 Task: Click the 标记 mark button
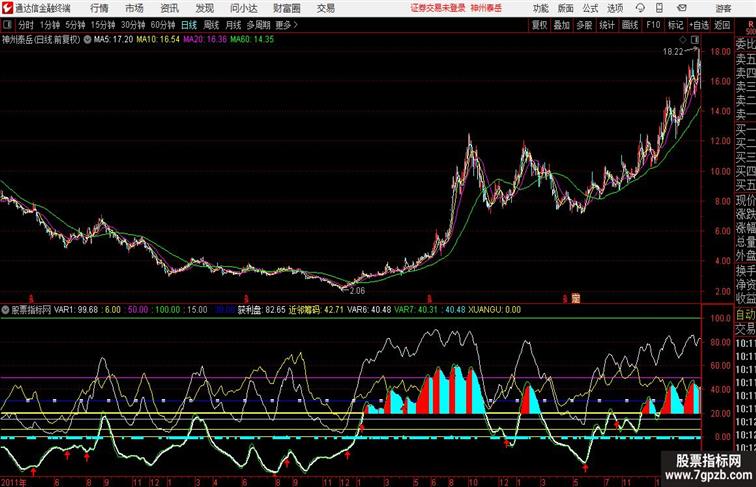pos(675,25)
